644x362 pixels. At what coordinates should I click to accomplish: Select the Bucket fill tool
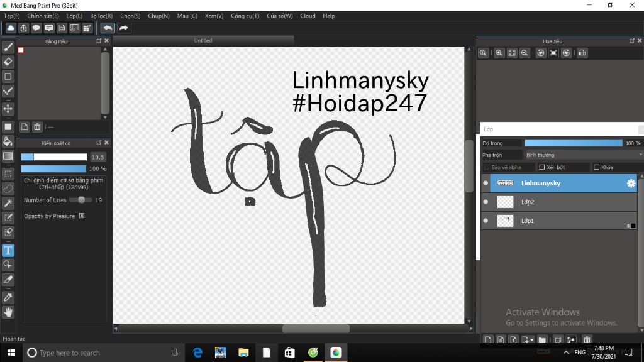(x=8, y=141)
